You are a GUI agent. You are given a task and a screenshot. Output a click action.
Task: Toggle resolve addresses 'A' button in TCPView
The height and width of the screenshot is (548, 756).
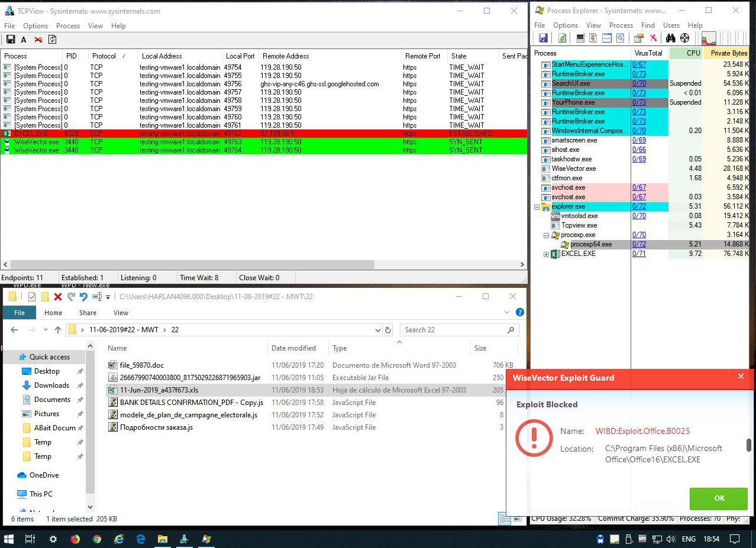(24, 40)
